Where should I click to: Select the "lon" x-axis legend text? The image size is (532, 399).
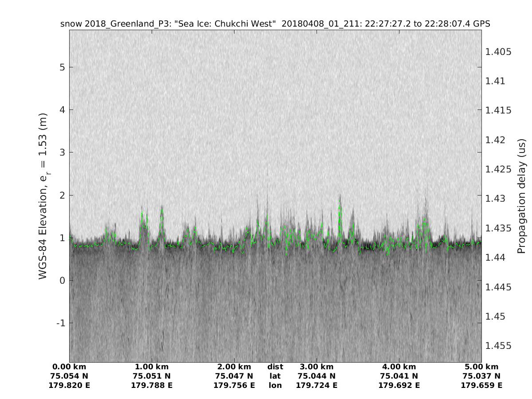point(275,386)
